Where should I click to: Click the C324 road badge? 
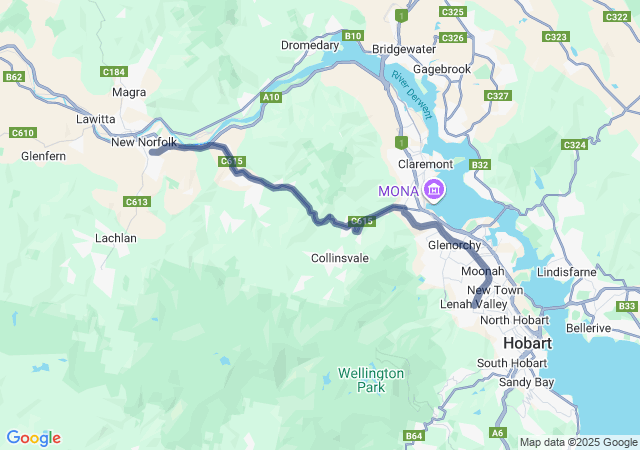pyautogui.click(x=575, y=145)
